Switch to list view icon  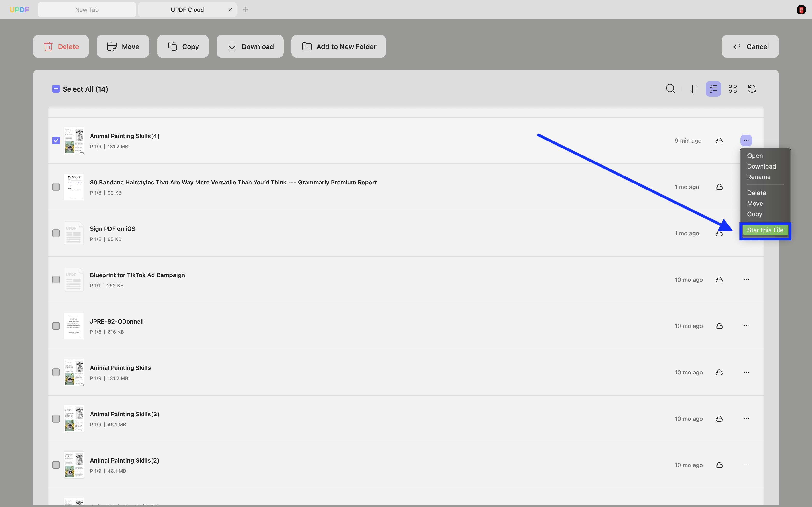[x=713, y=89]
